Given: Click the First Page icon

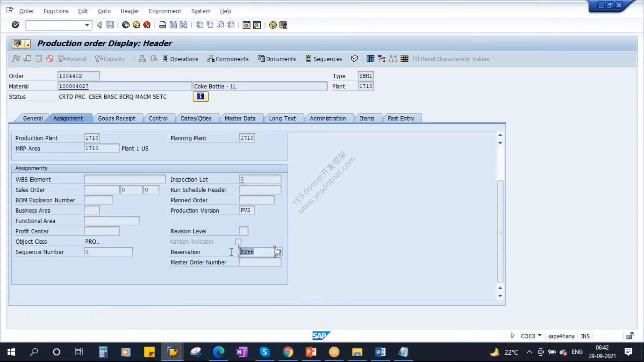Looking at the screenshot, I should point(200,25).
